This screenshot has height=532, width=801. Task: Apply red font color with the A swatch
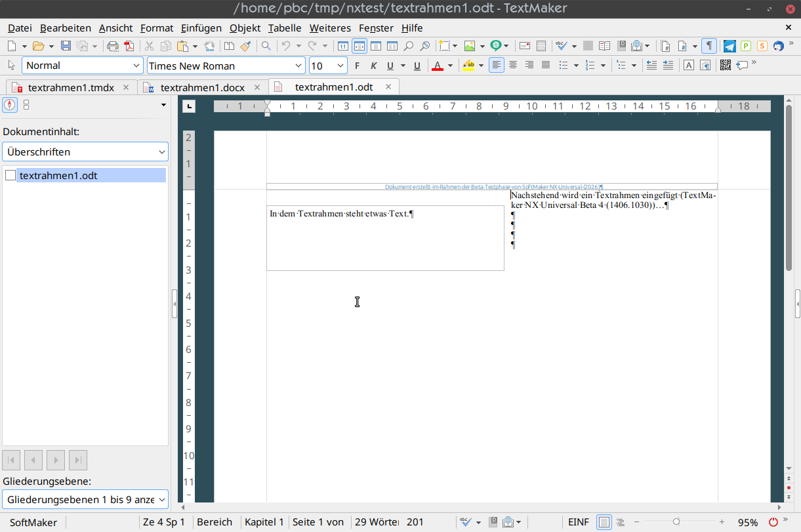(438, 66)
